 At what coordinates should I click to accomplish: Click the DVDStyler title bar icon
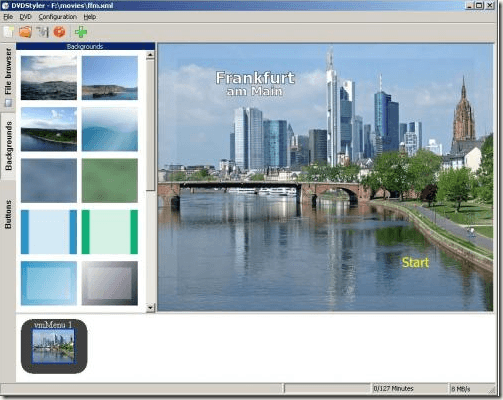(x=5, y=5)
